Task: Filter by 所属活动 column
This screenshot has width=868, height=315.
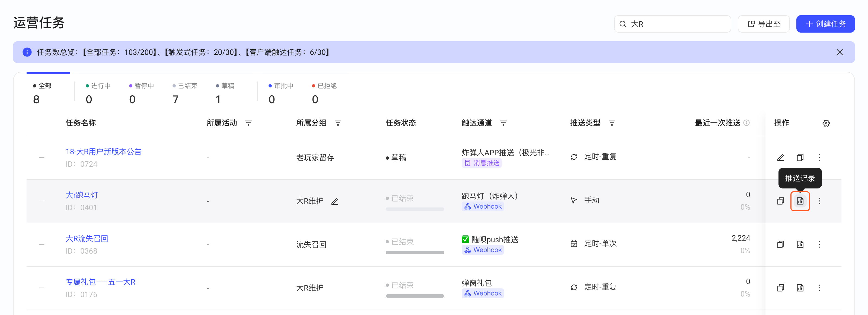Action: (x=248, y=123)
